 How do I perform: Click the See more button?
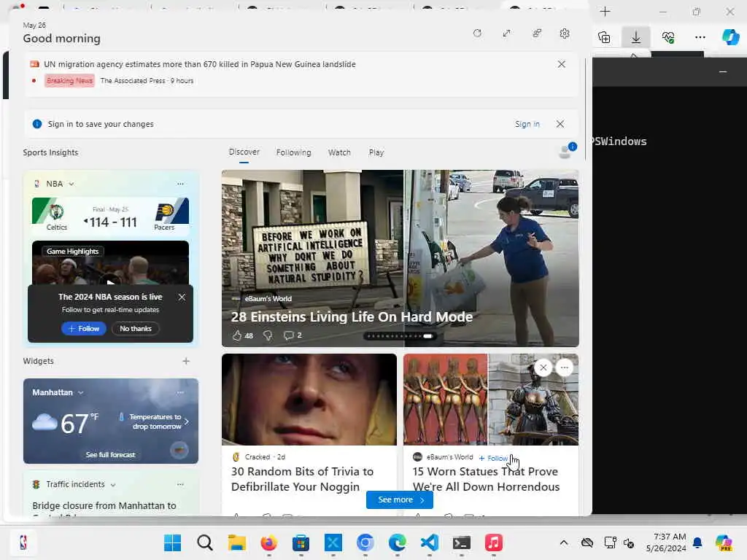pos(400,499)
